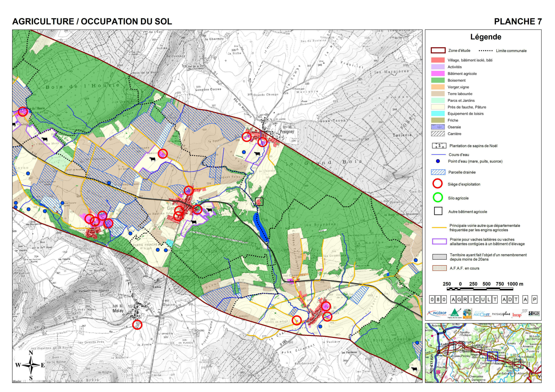This screenshot has height=392, width=555.
Task: Click the Près de fauche, Pâture swatch
Action: coord(438,107)
